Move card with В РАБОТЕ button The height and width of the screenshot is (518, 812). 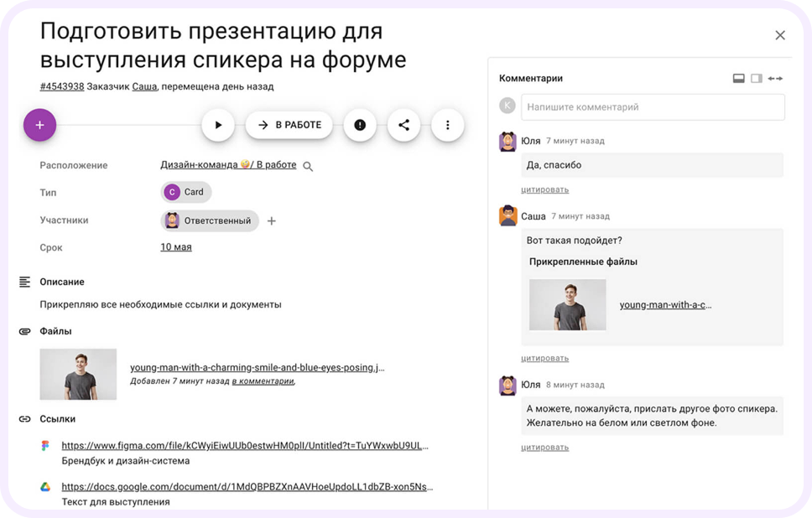(x=289, y=125)
